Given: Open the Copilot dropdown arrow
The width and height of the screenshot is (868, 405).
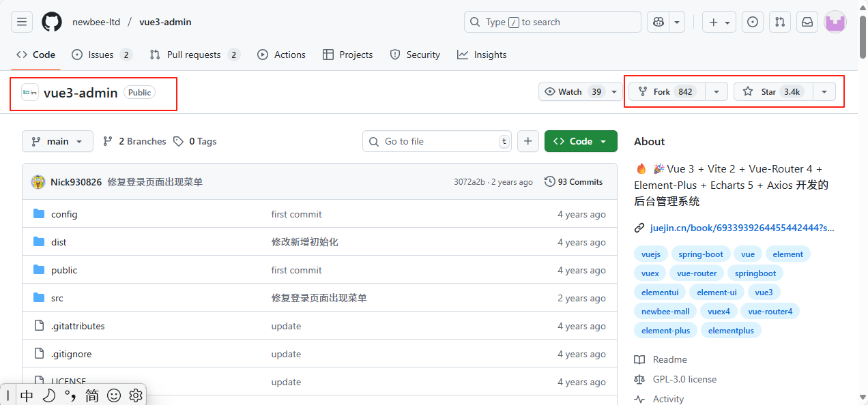Looking at the screenshot, I should [x=677, y=22].
